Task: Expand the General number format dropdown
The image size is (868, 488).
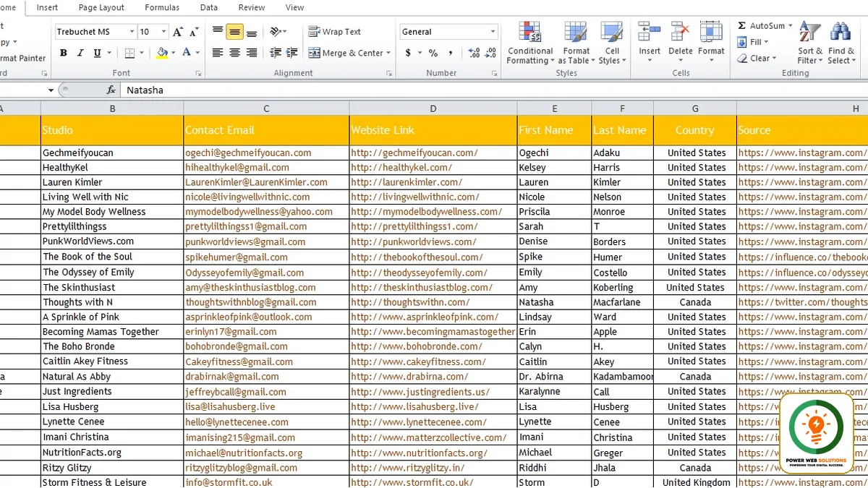Action: pos(493,32)
